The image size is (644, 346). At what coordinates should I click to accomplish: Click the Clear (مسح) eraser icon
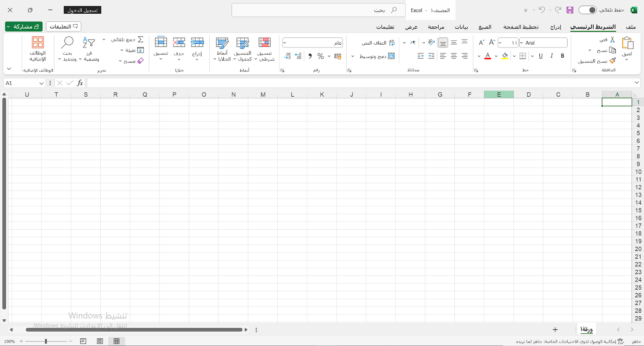pyautogui.click(x=140, y=61)
